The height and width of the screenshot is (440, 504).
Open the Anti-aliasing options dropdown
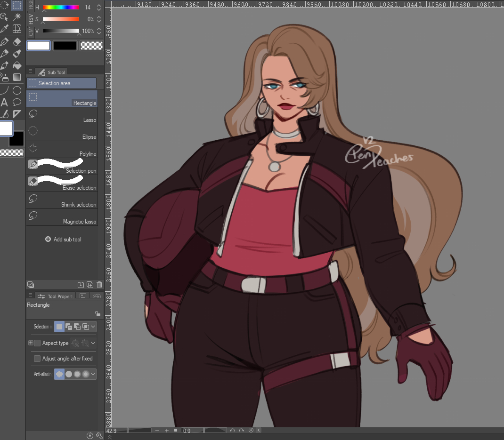point(93,375)
